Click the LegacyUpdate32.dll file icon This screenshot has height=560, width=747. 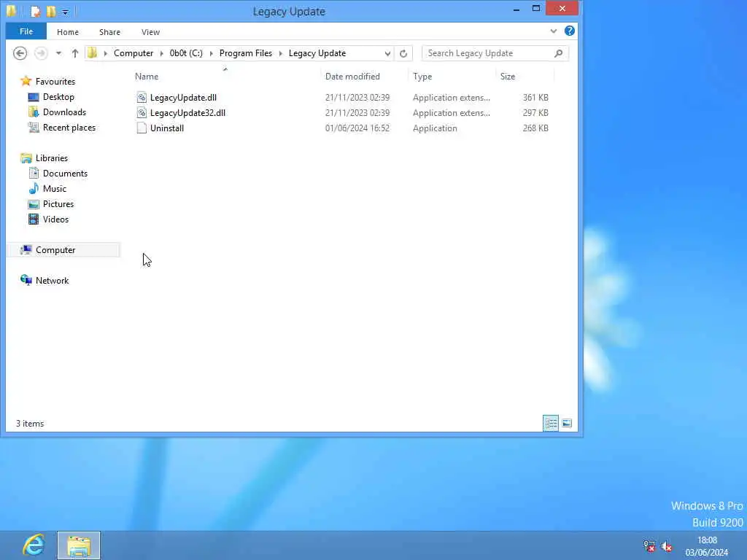(142, 112)
